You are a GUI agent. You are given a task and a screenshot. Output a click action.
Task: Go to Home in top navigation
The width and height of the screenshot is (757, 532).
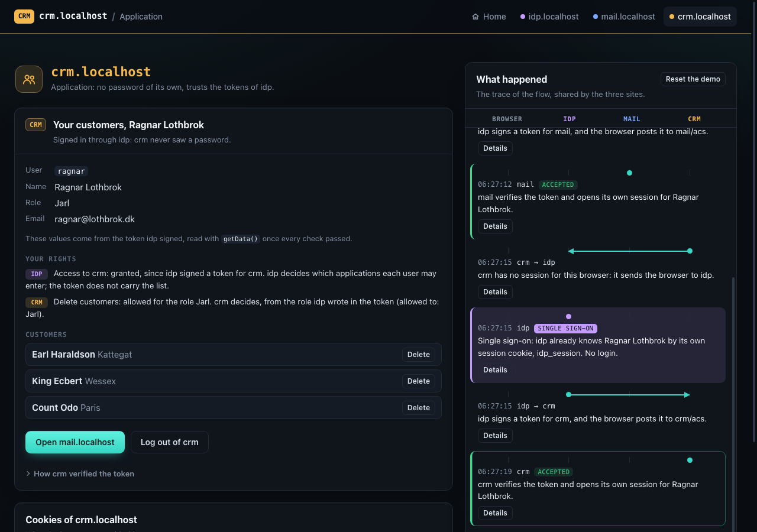click(489, 17)
